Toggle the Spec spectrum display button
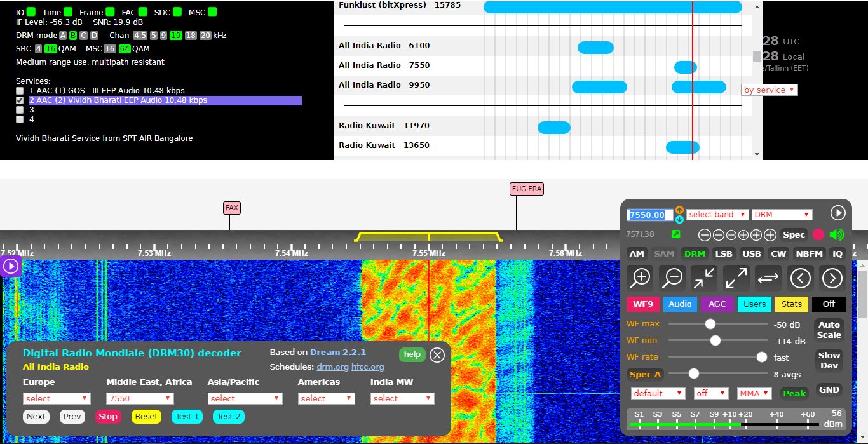This screenshot has height=444, width=868. click(794, 234)
